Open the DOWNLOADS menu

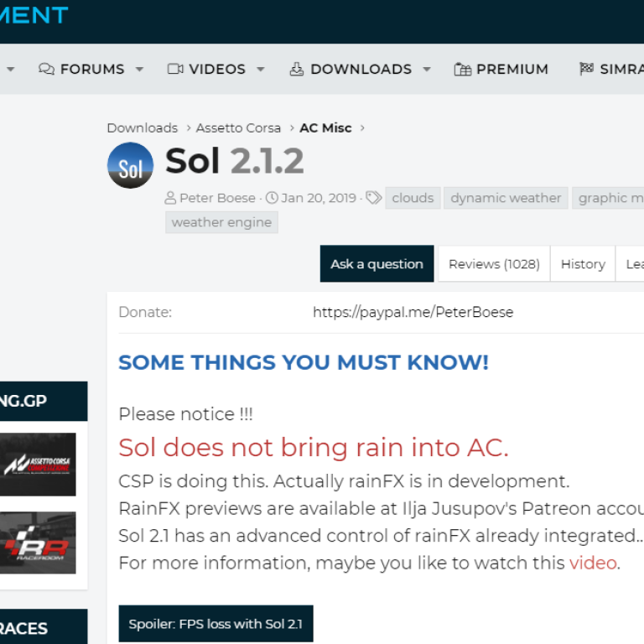tap(361, 69)
